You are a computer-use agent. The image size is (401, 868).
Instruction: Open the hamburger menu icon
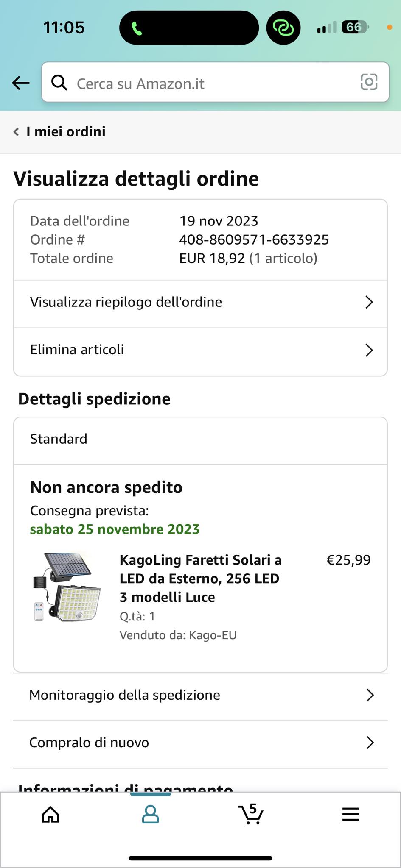[351, 814]
